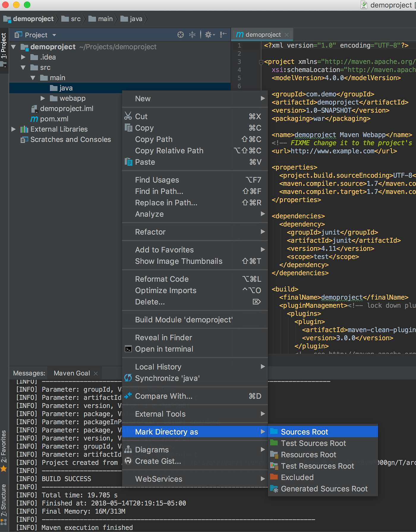Click main in the breadcrumb bar
The image size is (416, 532).
tap(101, 19)
